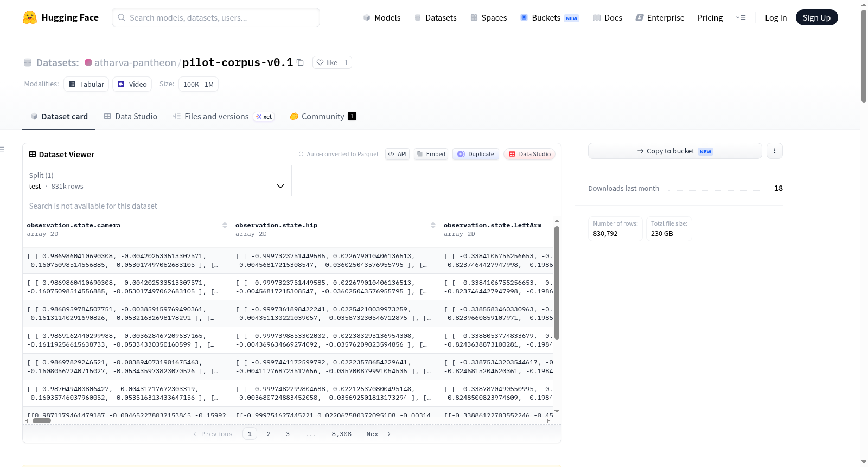Like the dataset with the heart button
868x467 pixels.
pyautogui.click(x=327, y=62)
